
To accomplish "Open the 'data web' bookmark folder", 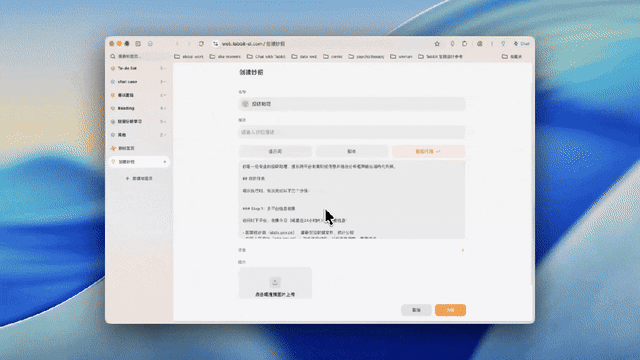I will [304, 57].
